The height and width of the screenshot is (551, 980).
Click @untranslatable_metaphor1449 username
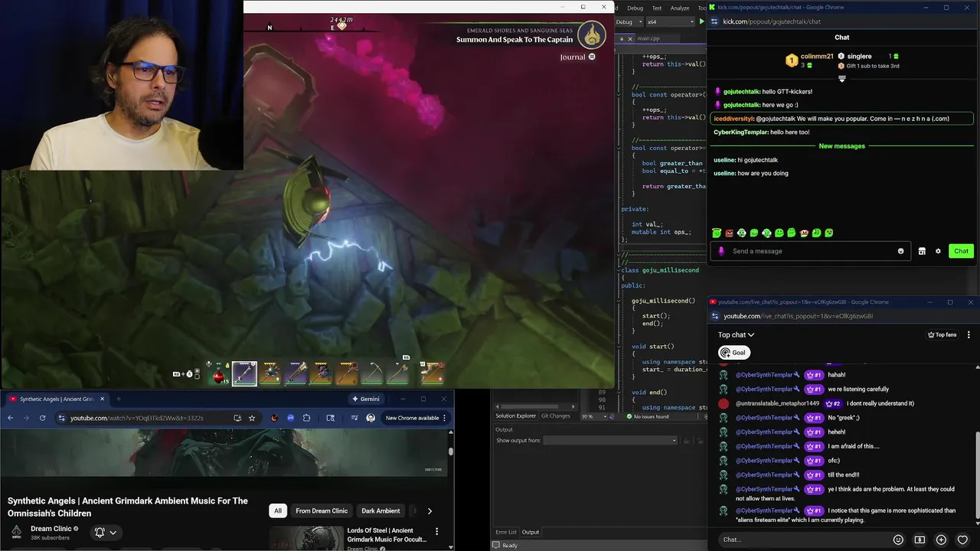777,403
